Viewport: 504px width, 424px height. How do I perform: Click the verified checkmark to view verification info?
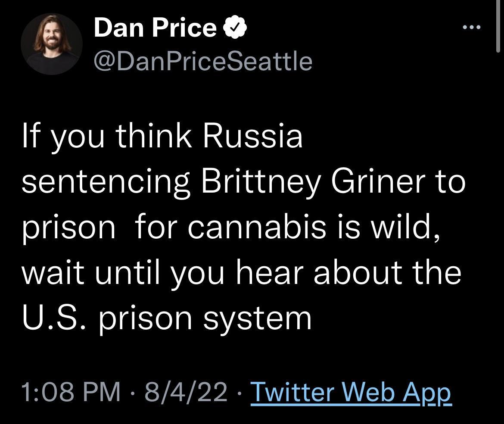[235, 27]
